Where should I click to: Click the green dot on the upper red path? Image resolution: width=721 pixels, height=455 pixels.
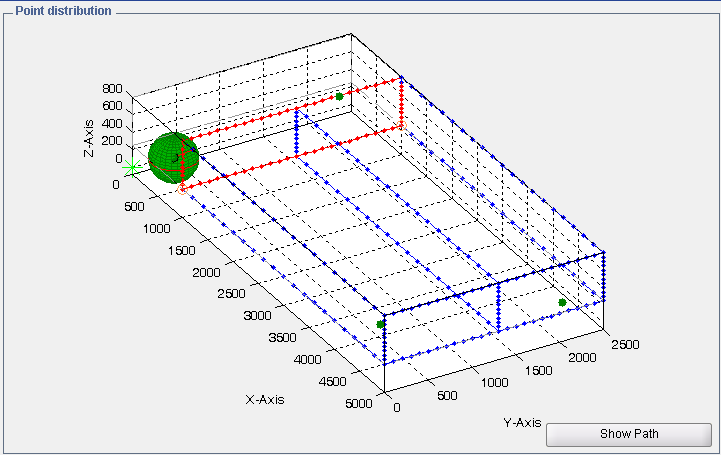pos(340,96)
